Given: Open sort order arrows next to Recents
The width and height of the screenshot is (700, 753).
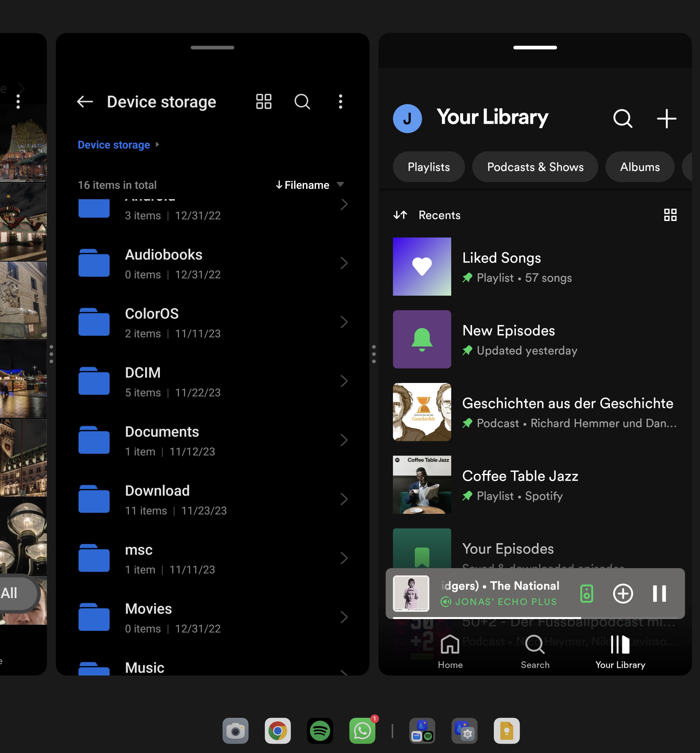Looking at the screenshot, I should pos(400,215).
